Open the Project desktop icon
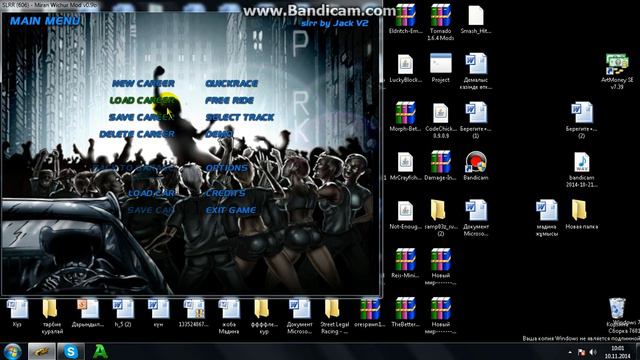Viewport: 640px width, 360px height. pos(440,64)
